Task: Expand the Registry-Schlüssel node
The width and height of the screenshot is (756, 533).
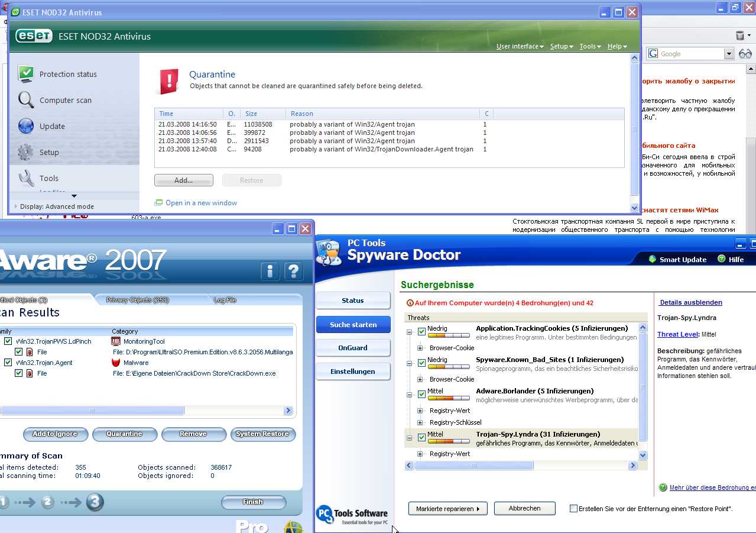Action: (420, 422)
